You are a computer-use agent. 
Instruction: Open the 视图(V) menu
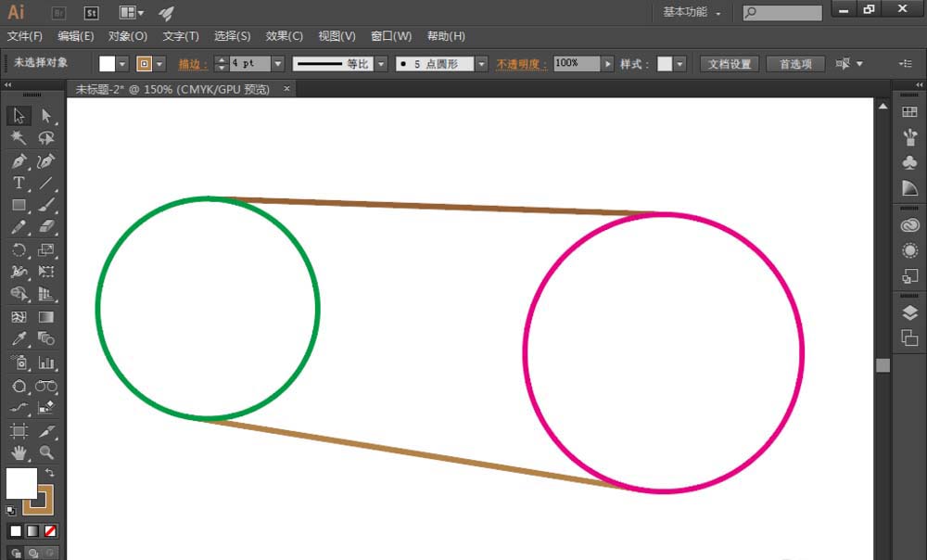pos(337,36)
